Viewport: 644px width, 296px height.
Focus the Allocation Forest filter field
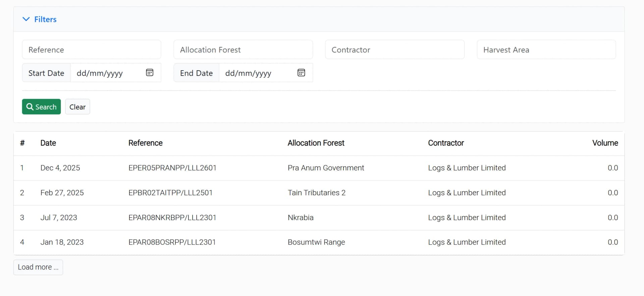[243, 50]
